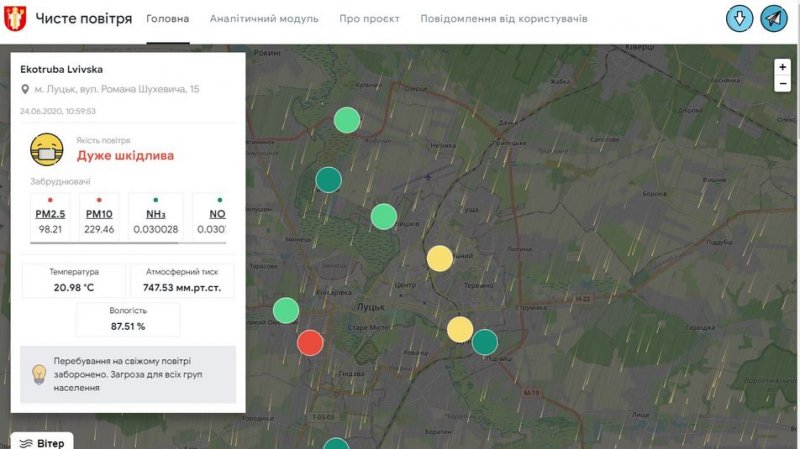Click the NH₃ pollutant card
The image size is (800, 449).
pyautogui.click(x=156, y=218)
